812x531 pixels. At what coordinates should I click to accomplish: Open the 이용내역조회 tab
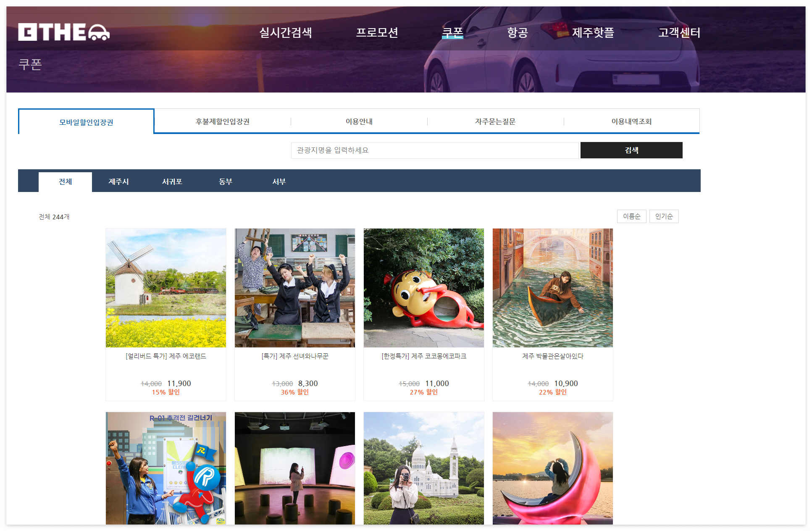(x=631, y=121)
